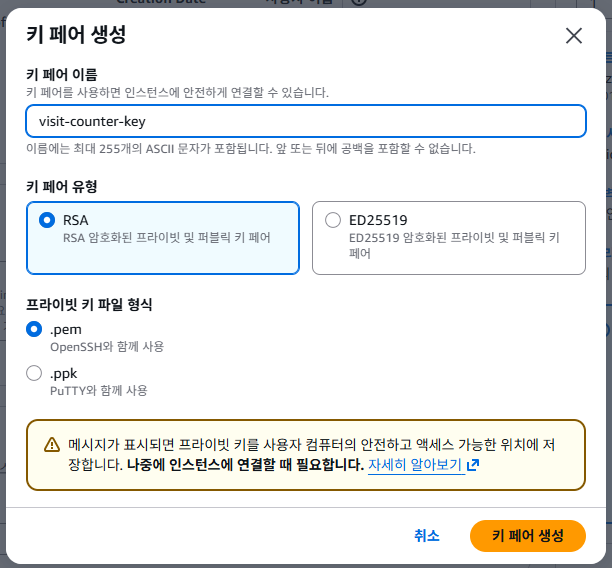Choose the .pem private key format

(34, 329)
